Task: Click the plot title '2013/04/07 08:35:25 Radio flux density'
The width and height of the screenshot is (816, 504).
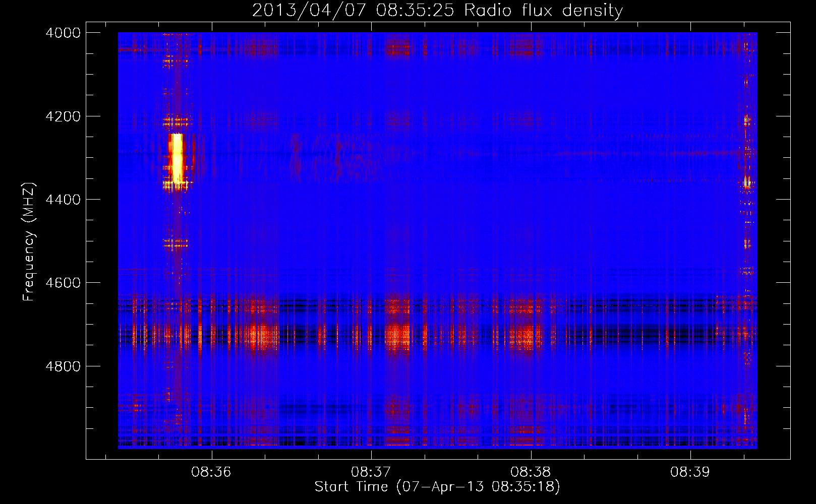Action: (x=437, y=10)
